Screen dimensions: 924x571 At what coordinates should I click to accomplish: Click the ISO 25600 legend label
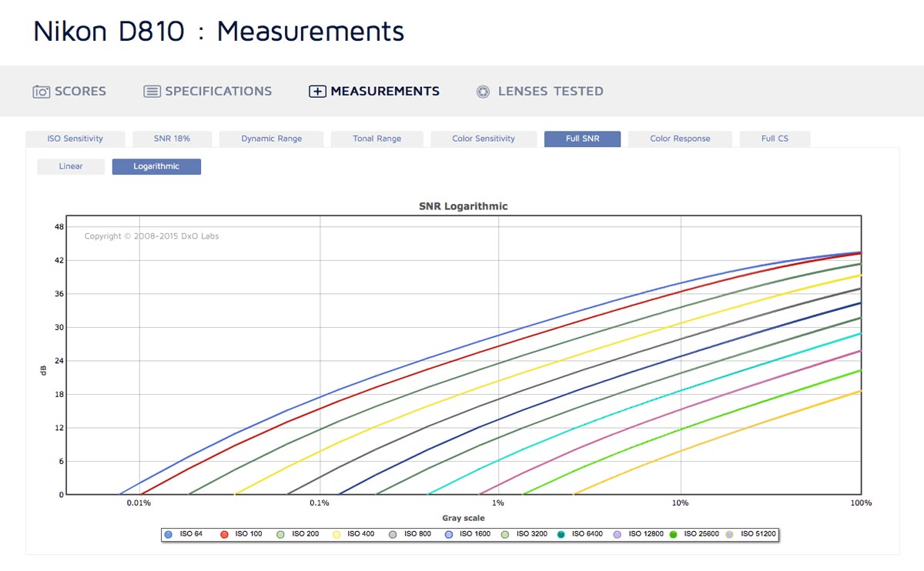click(702, 534)
